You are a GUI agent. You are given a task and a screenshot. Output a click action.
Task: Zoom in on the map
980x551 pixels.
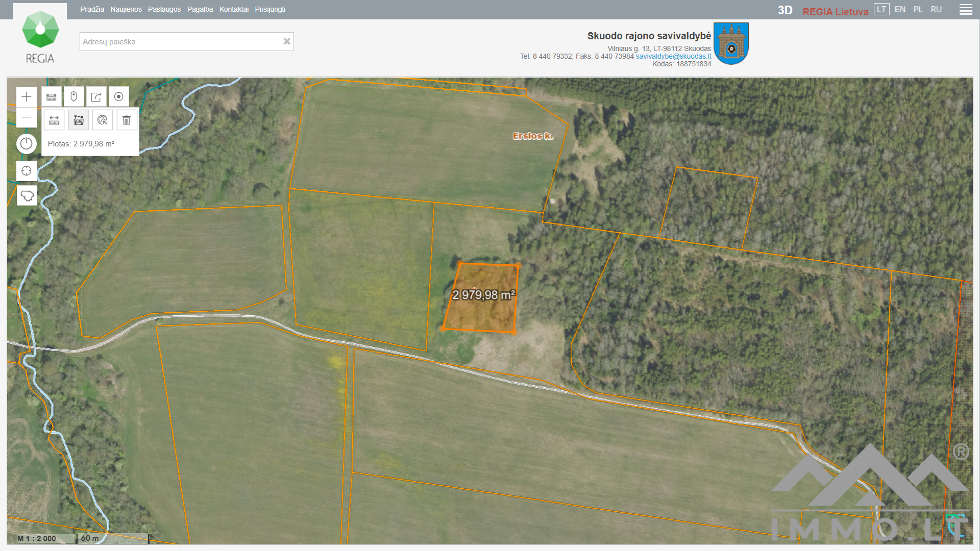[27, 97]
